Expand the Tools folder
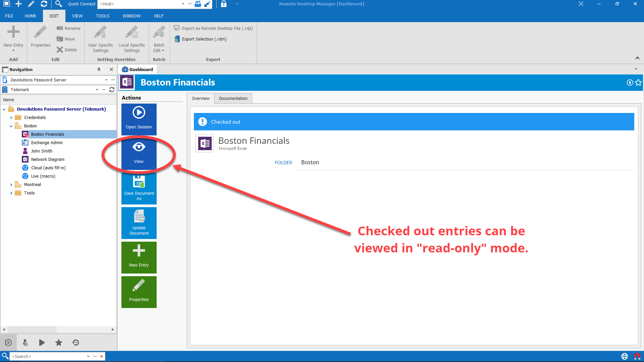Screen dimensions: 644x362 click(11, 193)
